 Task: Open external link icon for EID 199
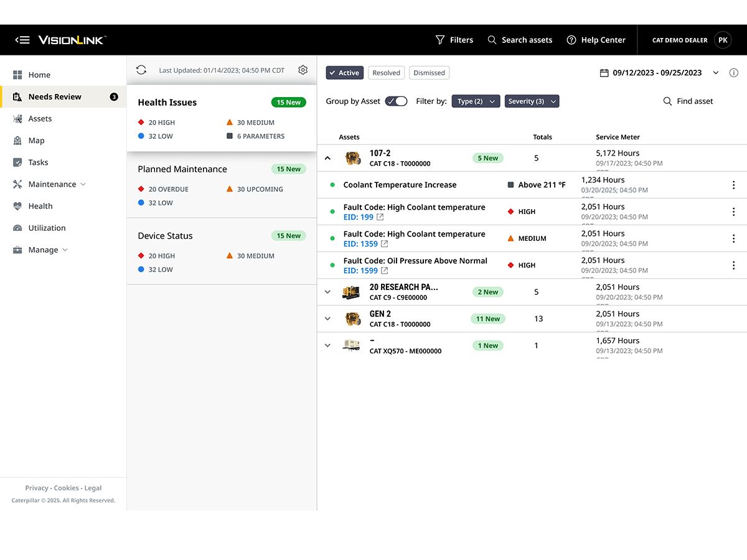tap(380, 217)
